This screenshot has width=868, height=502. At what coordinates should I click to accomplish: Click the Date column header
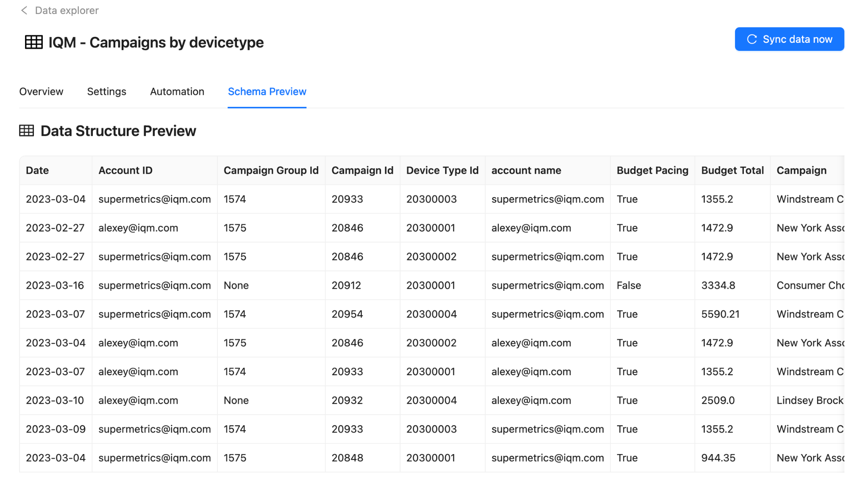click(x=37, y=170)
